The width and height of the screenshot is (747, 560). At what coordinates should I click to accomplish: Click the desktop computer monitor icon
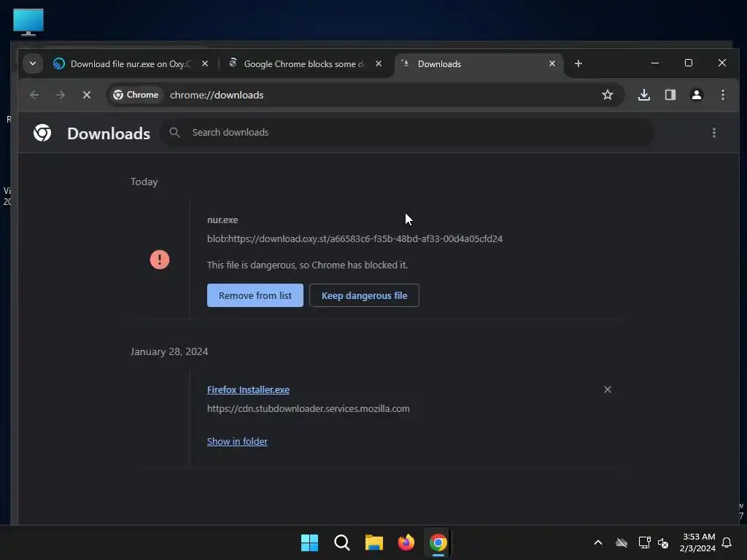click(28, 22)
